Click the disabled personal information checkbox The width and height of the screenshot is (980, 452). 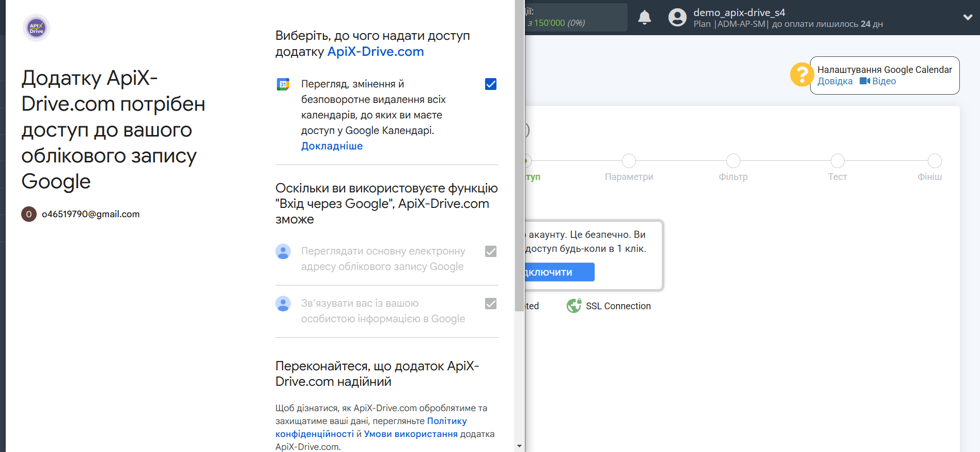(x=491, y=304)
